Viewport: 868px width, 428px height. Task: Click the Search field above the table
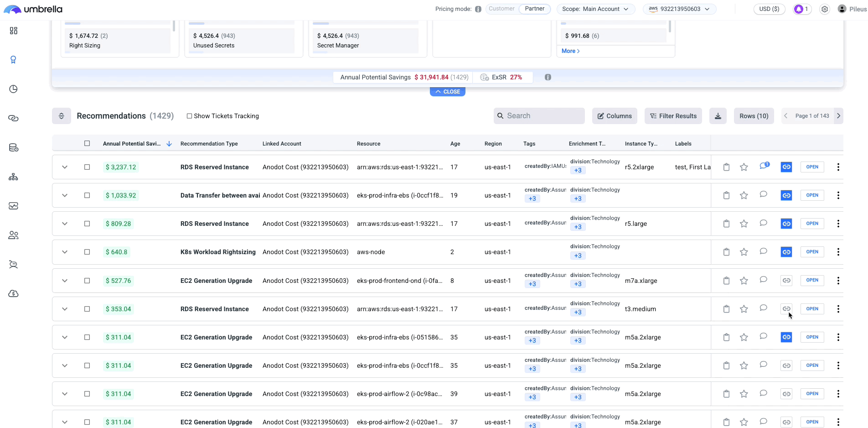539,116
